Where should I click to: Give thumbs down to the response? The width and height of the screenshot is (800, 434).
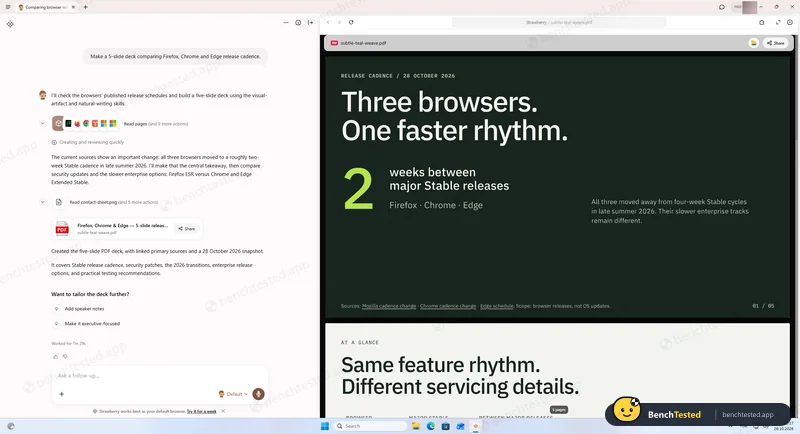pos(65,356)
